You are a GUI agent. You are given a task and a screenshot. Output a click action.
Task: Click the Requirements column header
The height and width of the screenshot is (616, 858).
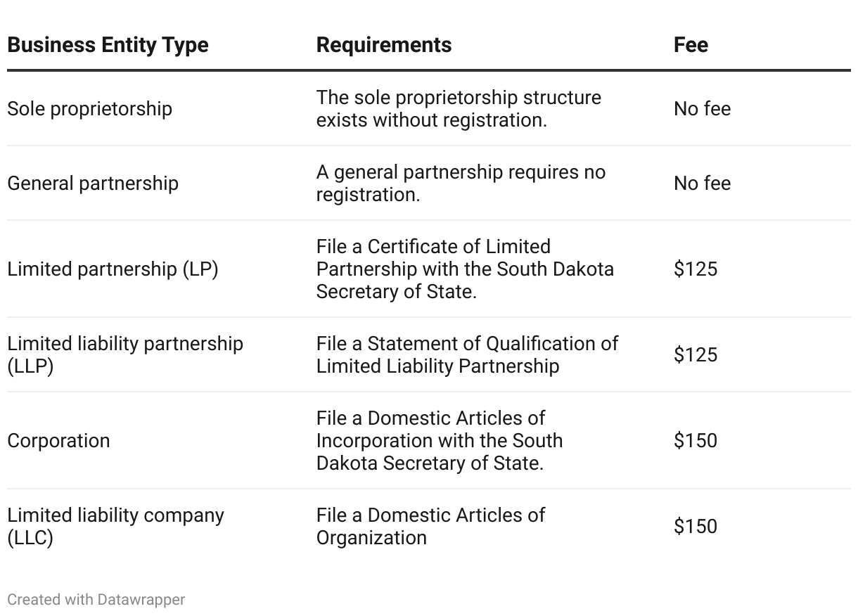point(384,45)
